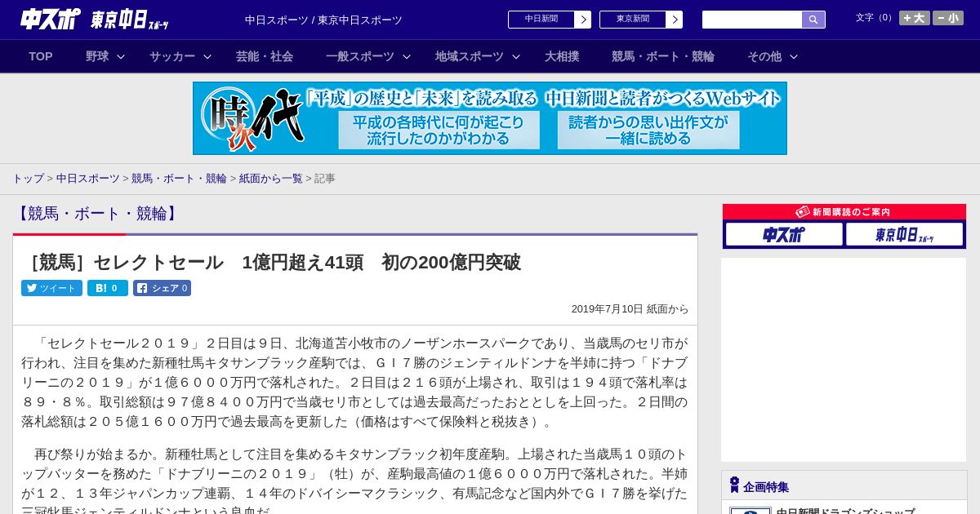This screenshot has height=514, width=980.
Task: Click the 東京中日スポーツ logo in header
Action: (x=130, y=20)
